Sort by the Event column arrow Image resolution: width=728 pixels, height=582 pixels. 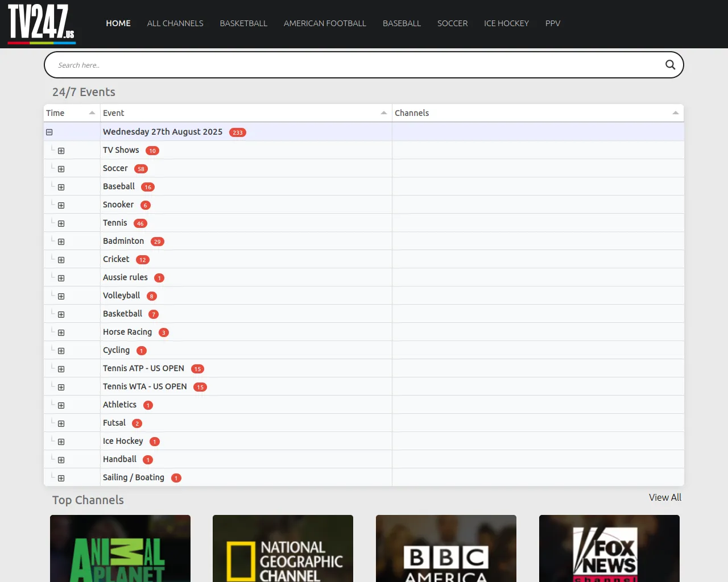click(x=384, y=113)
